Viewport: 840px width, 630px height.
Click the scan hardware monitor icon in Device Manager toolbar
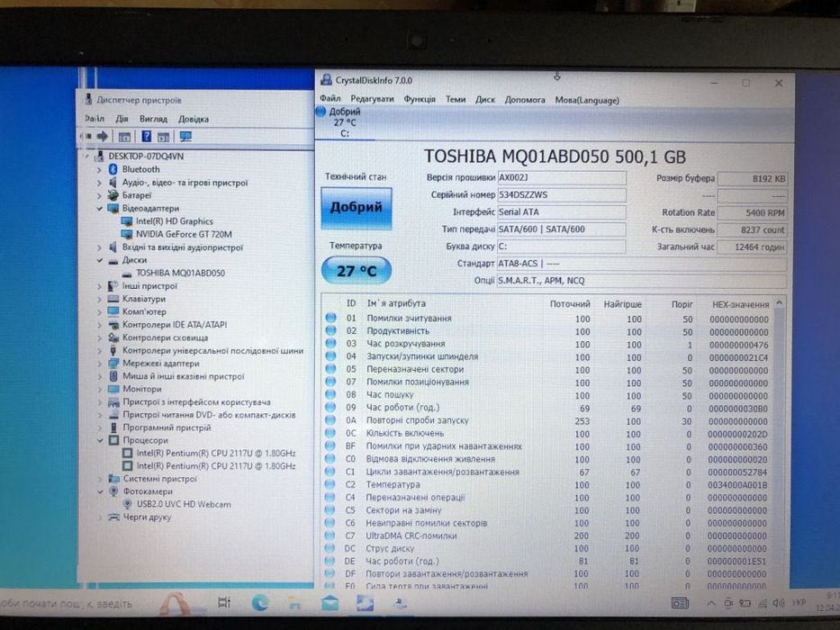[185, 137]
